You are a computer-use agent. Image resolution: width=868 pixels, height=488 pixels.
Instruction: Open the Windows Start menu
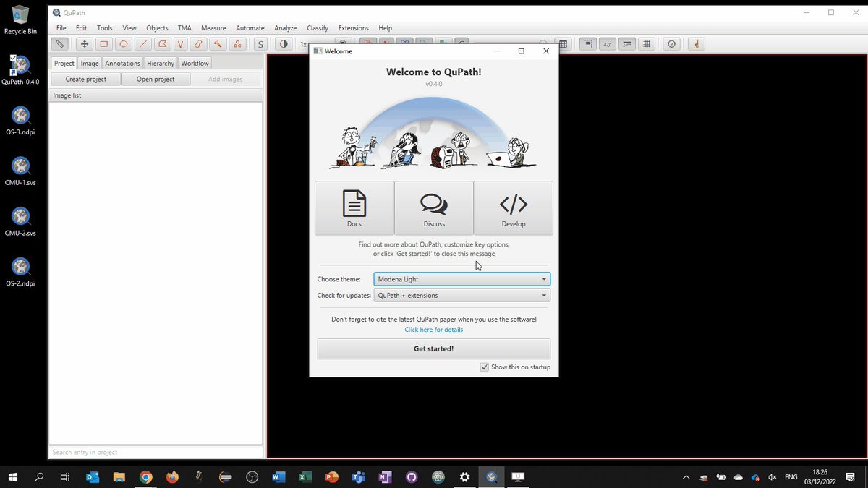(13, 477)
